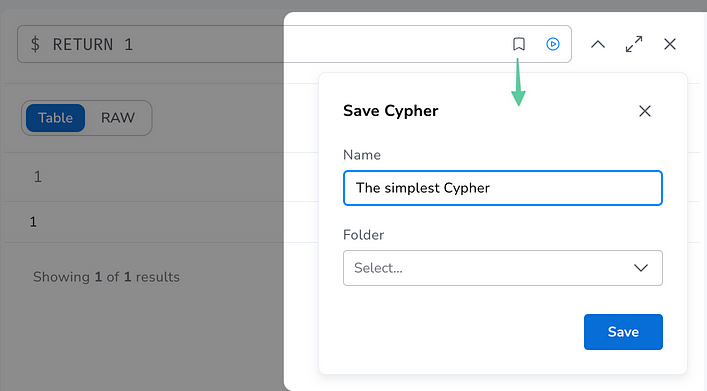This screenshot has height=391, width=707.
Task: Click the dollar prompt symbol in the editor
Action: (35, 44)
